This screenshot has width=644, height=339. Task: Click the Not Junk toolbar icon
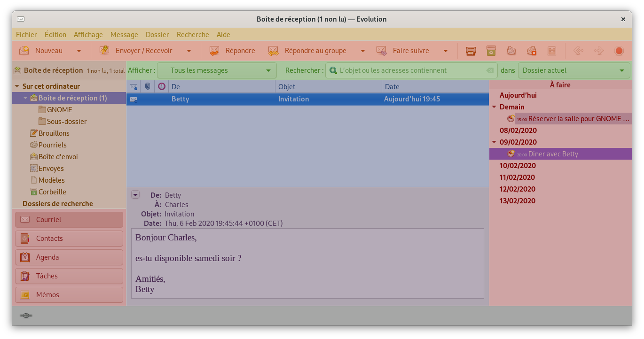532,51
